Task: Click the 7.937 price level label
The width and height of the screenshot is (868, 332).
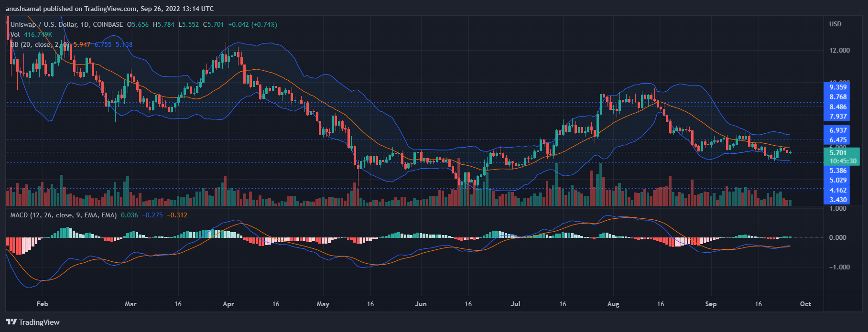Action: 838,117
